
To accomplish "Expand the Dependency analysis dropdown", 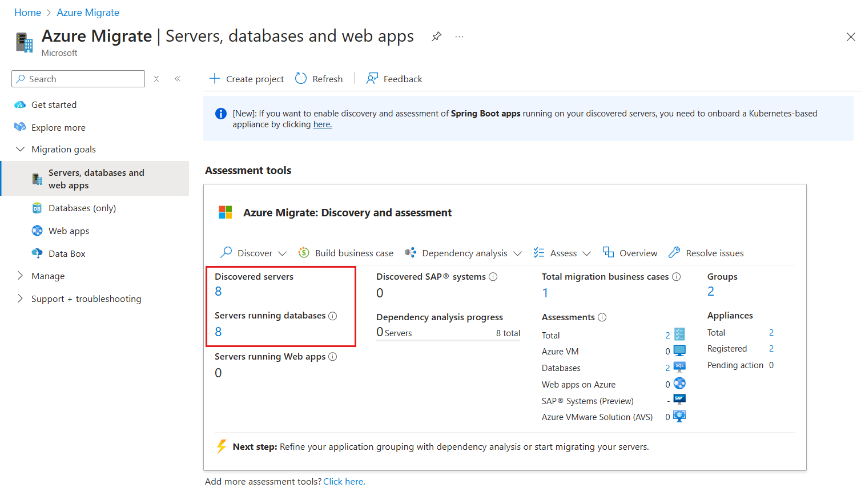I will (464, 253).
